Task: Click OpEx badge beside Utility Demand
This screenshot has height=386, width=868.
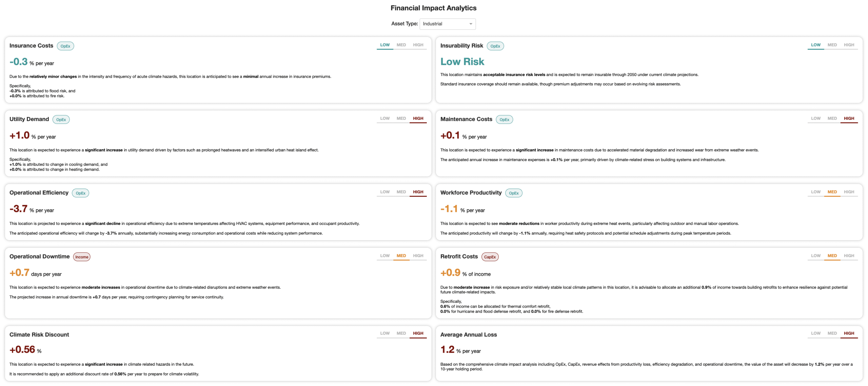Action: tap(61, 120)
